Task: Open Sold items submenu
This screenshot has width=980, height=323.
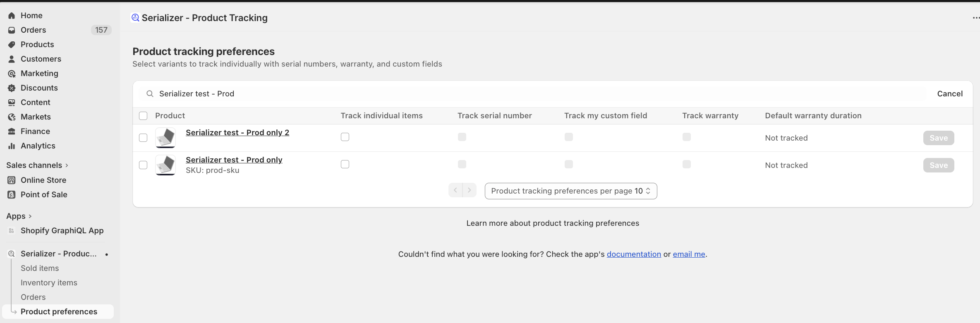Action: point(40,268)
